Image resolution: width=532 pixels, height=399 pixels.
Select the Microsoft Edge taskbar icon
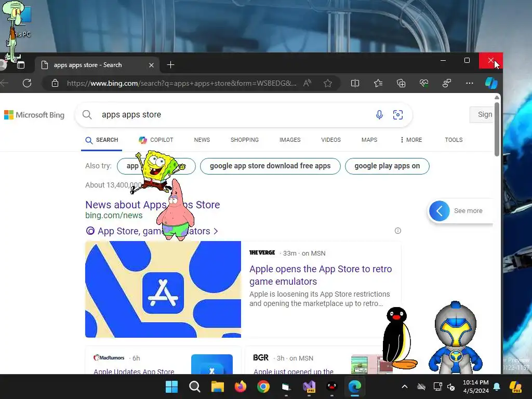(355, 387)
